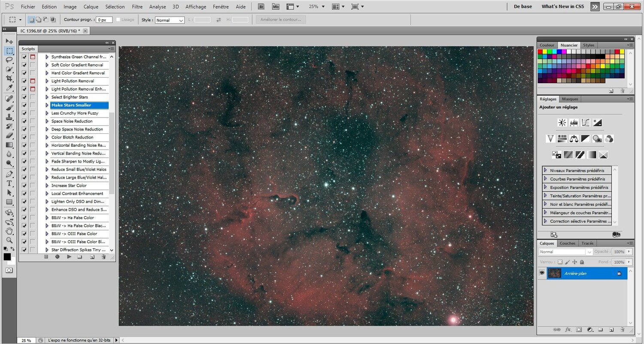The height and width of the screenshot is (344, 644).
Task: Select the Zoom tool
Action: click(9, 240)
